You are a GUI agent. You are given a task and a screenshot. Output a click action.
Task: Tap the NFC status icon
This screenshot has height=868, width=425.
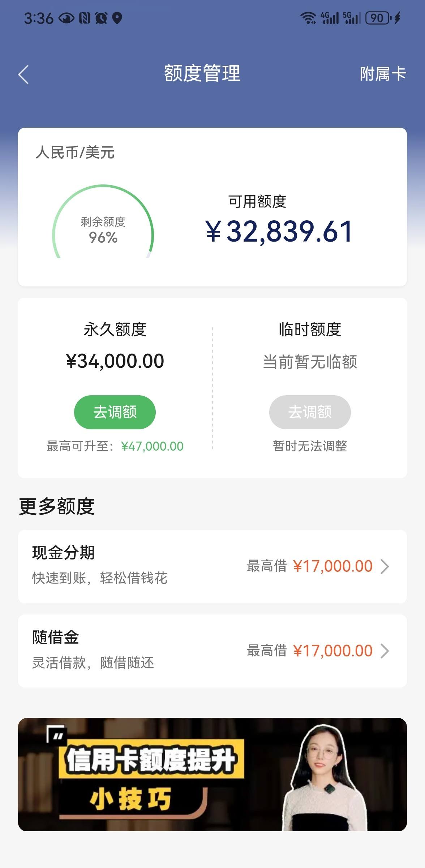[85, 18]
